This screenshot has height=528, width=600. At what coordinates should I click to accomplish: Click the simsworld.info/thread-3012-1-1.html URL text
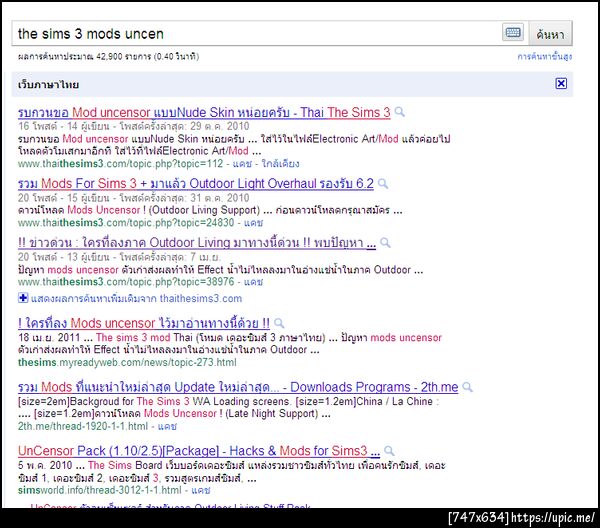point(99,490)
